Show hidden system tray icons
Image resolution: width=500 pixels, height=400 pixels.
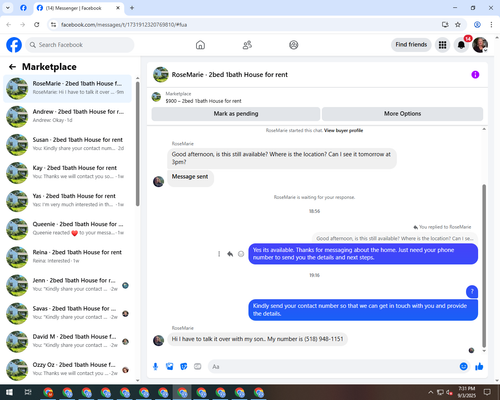tap(430, 392)
